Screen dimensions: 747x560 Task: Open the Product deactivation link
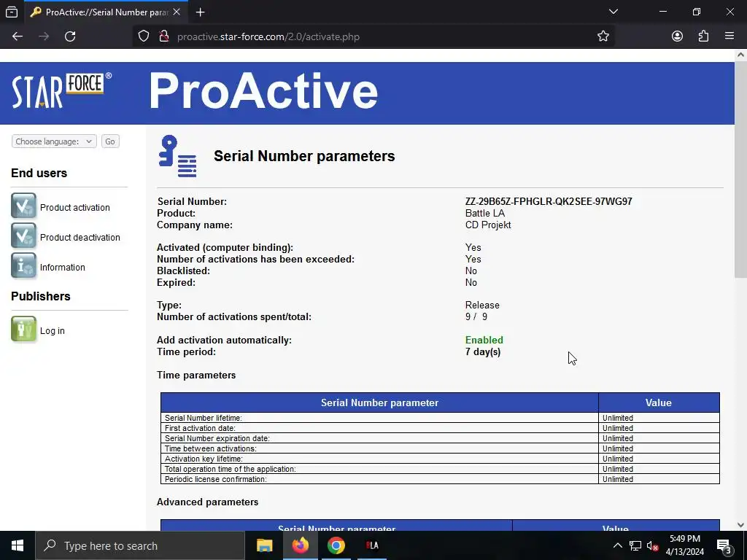80,237
